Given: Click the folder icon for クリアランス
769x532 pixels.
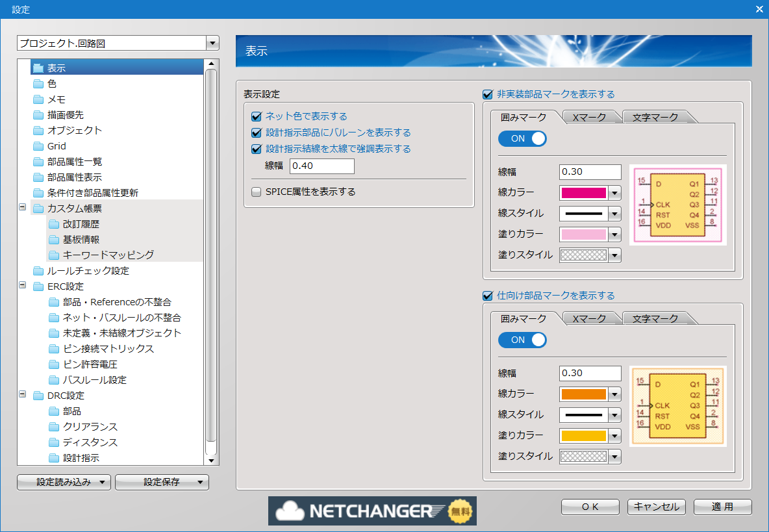Looking at the screenshot, I should (x=54, y=427).
